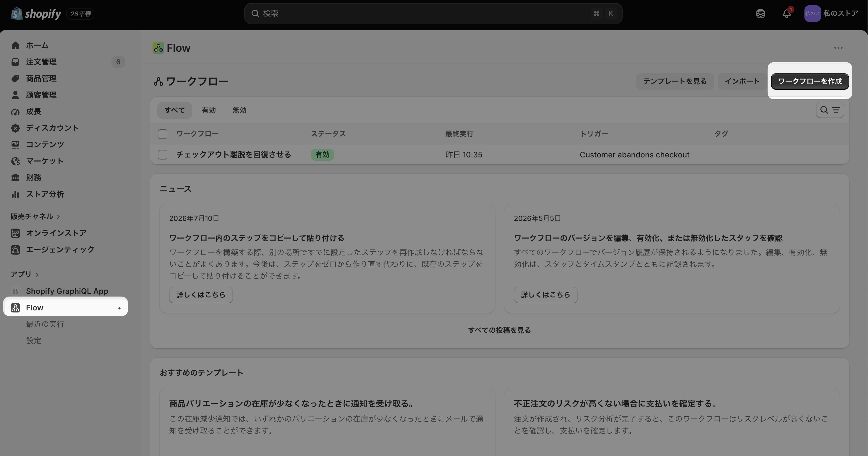The width and height of the screenshot is (868, 456).
Task: Open 顧客管理 in the sidebar
Action: (41, 95)
